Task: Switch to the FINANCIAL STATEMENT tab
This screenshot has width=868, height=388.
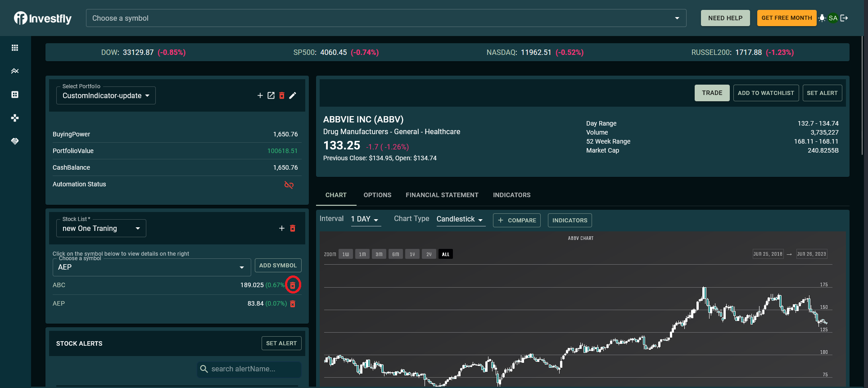Action: click(x=442, y=195)
